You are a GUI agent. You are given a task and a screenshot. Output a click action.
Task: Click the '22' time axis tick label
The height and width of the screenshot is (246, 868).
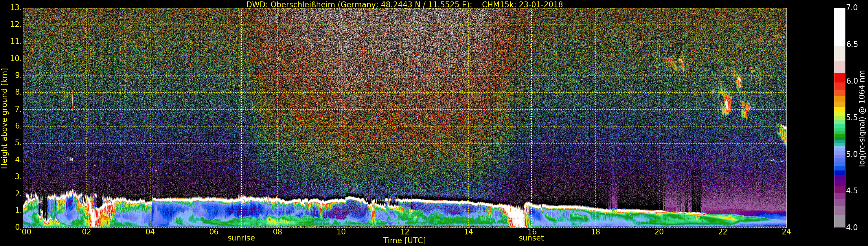(x=723, y=232)
